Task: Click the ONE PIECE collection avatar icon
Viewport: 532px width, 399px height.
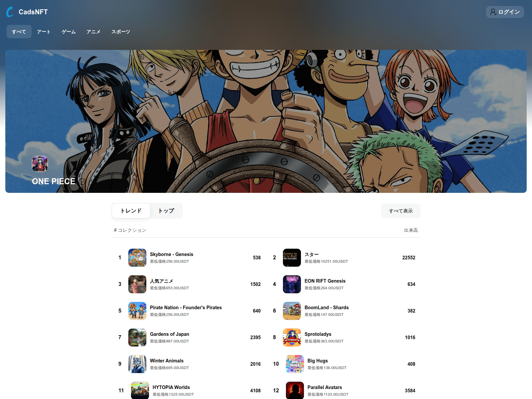Action: [39, 164]
